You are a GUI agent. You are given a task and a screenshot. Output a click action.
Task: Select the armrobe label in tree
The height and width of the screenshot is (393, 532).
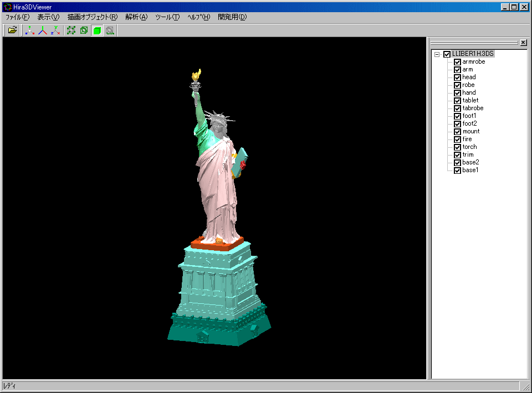(474, 61)
